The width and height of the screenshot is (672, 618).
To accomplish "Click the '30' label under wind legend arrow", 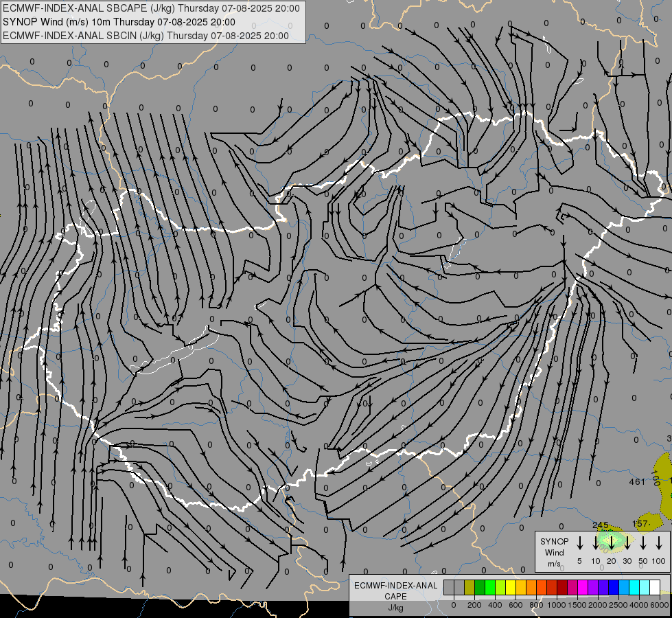I will pos(627,561).
